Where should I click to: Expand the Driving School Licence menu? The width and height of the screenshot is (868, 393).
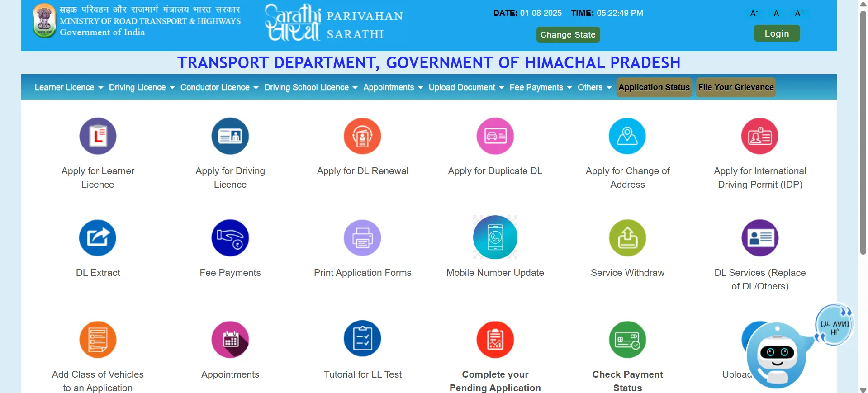(311, 87)
